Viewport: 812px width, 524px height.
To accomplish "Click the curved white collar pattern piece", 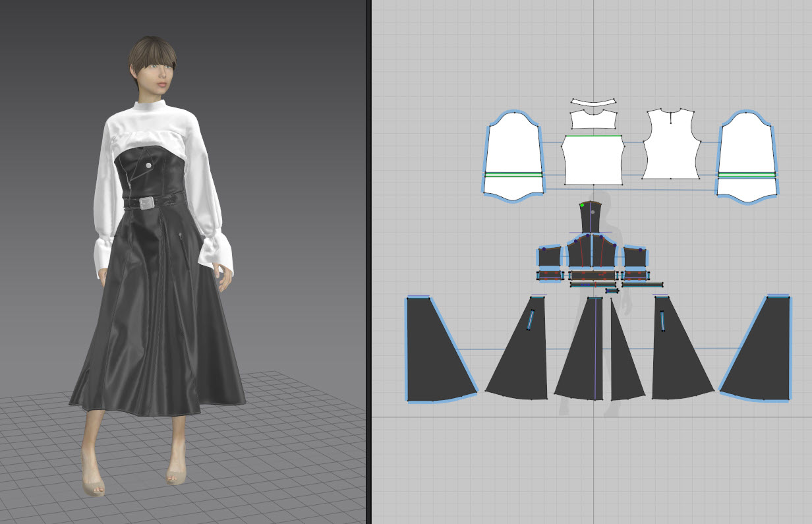I will click(593, 103).
